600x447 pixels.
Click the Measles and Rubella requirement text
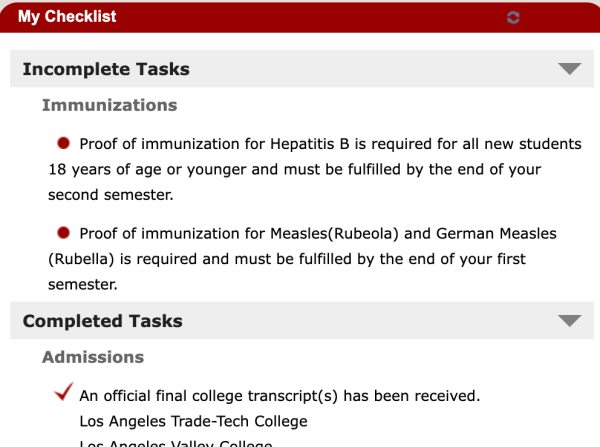click(302, 259)
